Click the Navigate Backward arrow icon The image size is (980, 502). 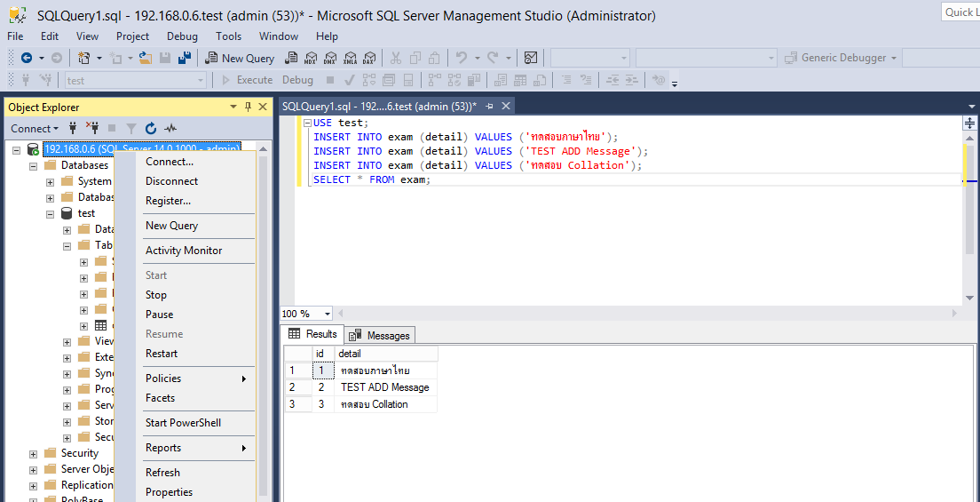tap(27, 58)
